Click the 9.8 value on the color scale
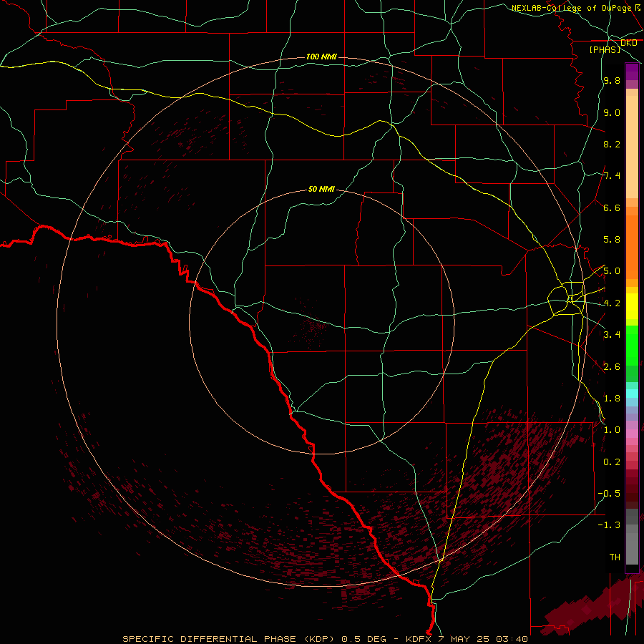 click(612, 80)
